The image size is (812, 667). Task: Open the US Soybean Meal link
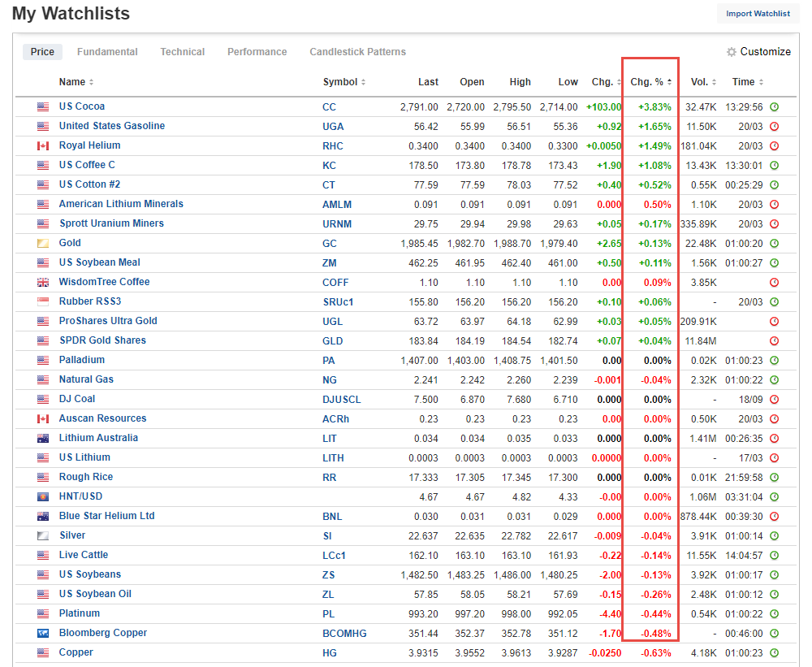click(99, 262)
